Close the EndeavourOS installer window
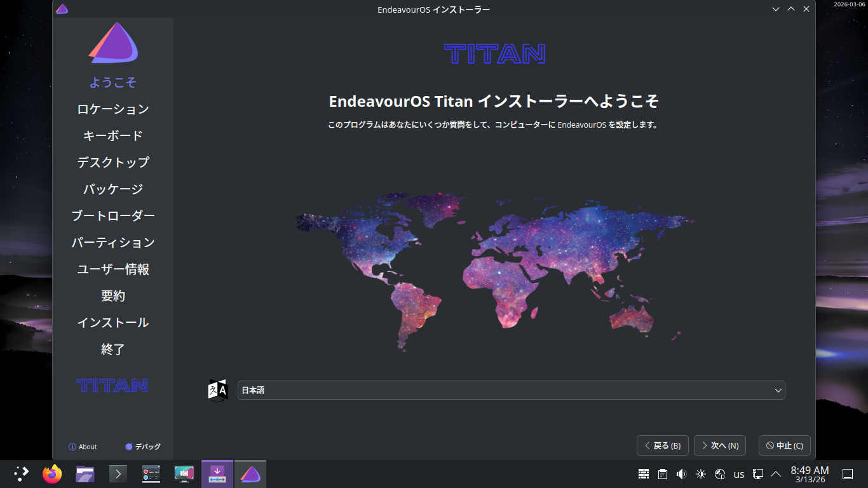 click(806, 9)
